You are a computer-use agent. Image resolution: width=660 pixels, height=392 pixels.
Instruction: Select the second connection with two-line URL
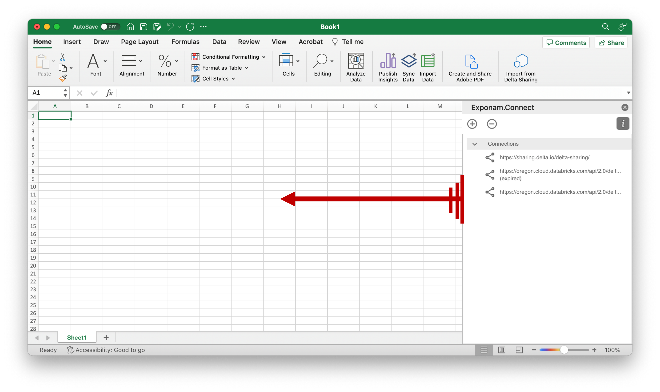[549, 174]
